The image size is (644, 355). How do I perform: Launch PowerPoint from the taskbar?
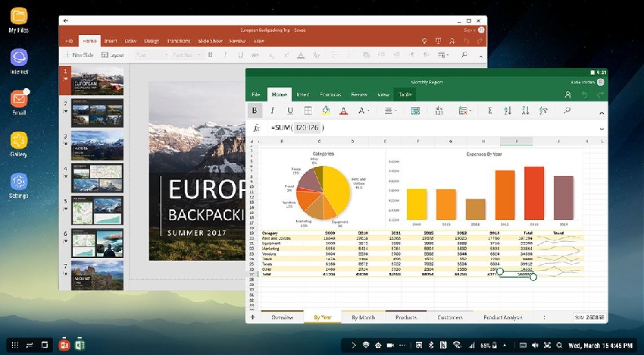[65, 345]
